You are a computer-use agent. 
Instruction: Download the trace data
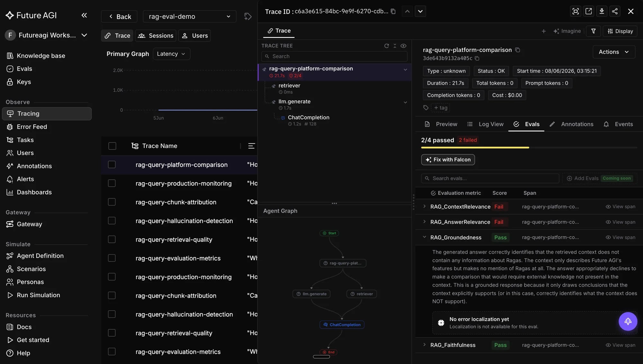tap(602, 12)
